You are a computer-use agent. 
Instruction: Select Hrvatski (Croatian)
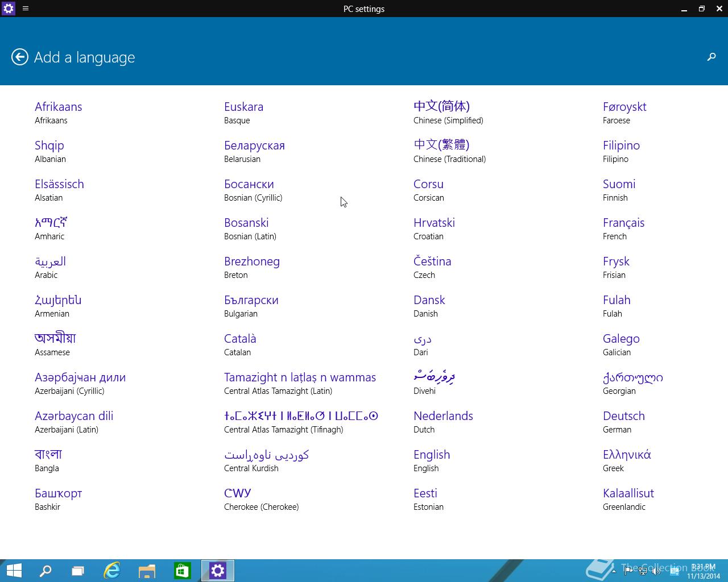(x=434, y=228)
